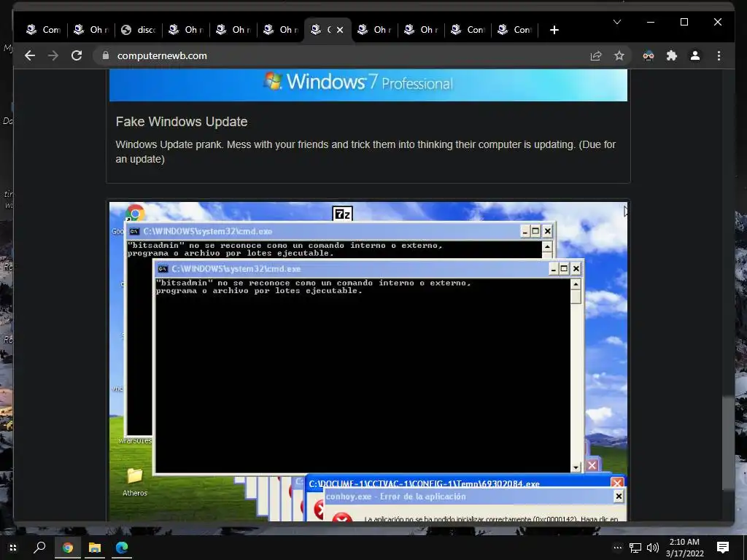747x560 pixels.
Task: Click the front cmd.exe title bar
Action: coord(352,268)
